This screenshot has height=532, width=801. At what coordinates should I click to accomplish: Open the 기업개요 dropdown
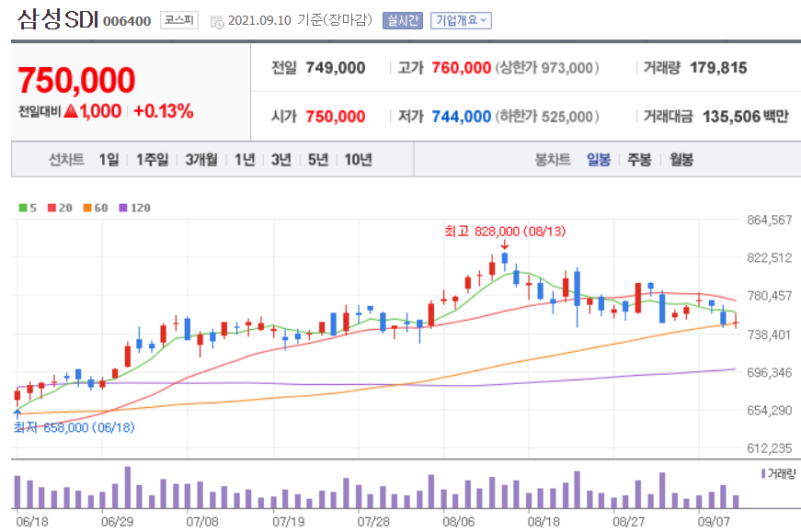pyautogui.click(x=461, y=20)
